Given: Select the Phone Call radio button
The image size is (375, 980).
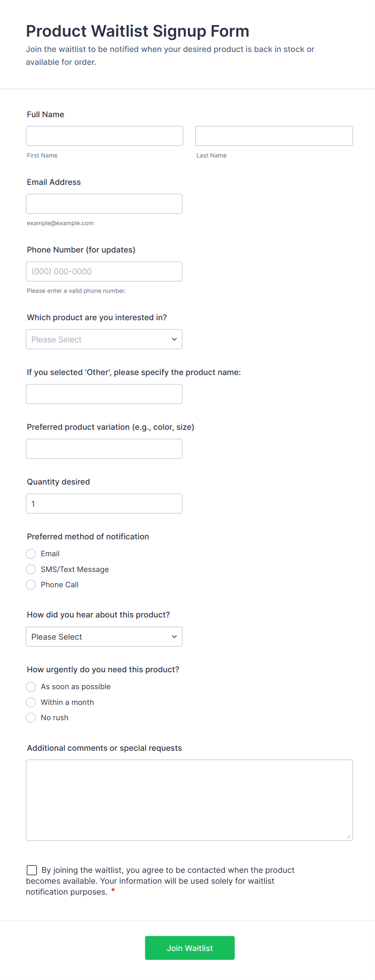Looking at the screenshot, I should 31,585.
